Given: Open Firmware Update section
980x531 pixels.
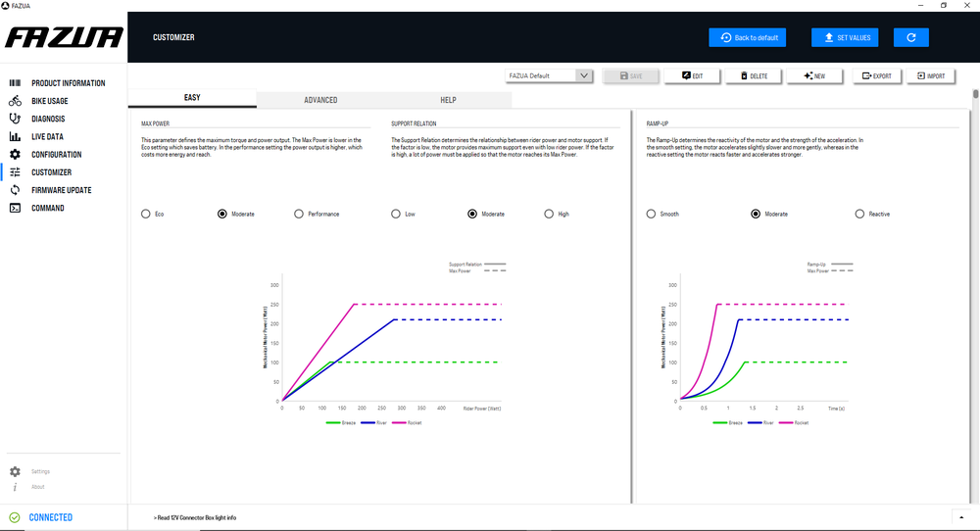Looking at the screenshot, I should pos(61,190).
